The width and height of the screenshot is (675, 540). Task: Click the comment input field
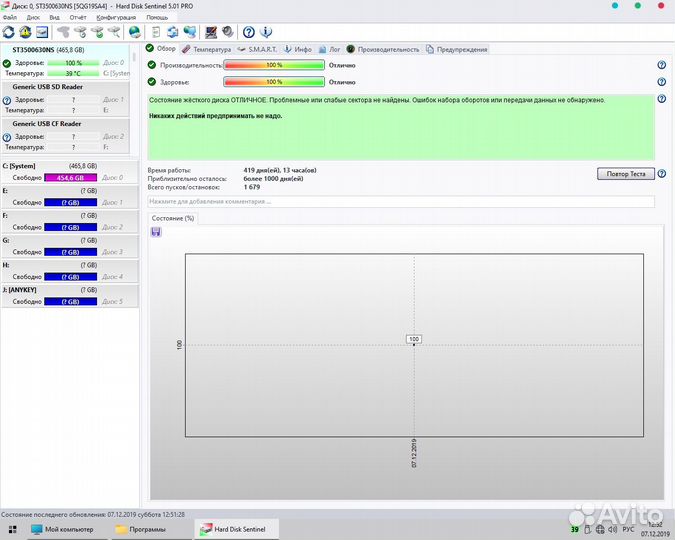pyautogui.click(x=401, y=201)
